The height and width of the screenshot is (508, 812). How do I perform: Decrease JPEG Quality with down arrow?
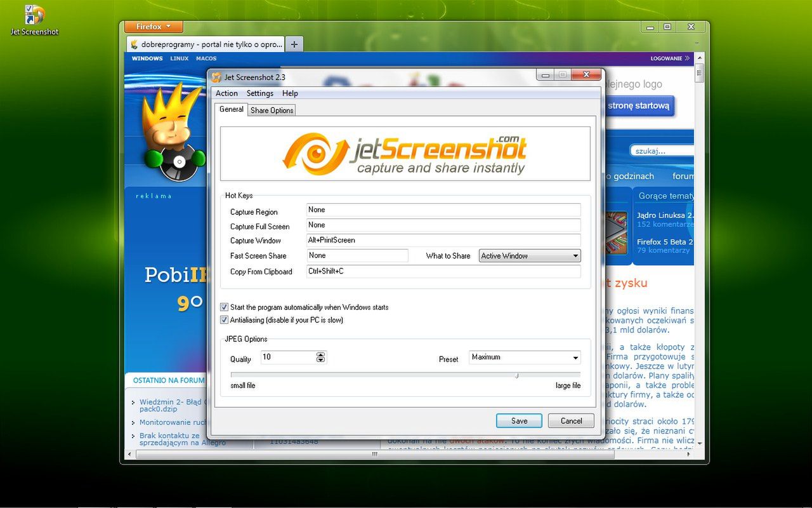pos(321,360)
